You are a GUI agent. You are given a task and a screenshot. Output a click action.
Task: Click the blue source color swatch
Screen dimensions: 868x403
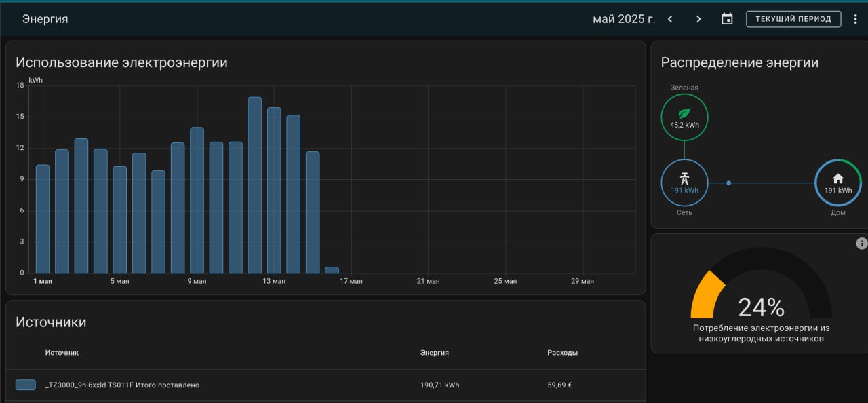(26, 385)
